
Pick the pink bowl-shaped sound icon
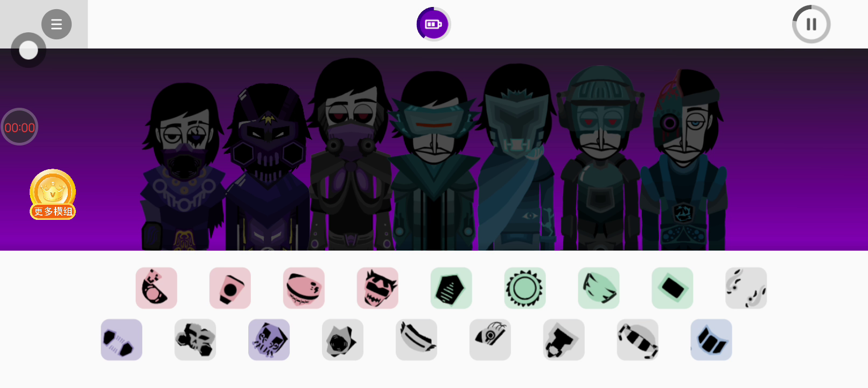[x=304, y=288]
